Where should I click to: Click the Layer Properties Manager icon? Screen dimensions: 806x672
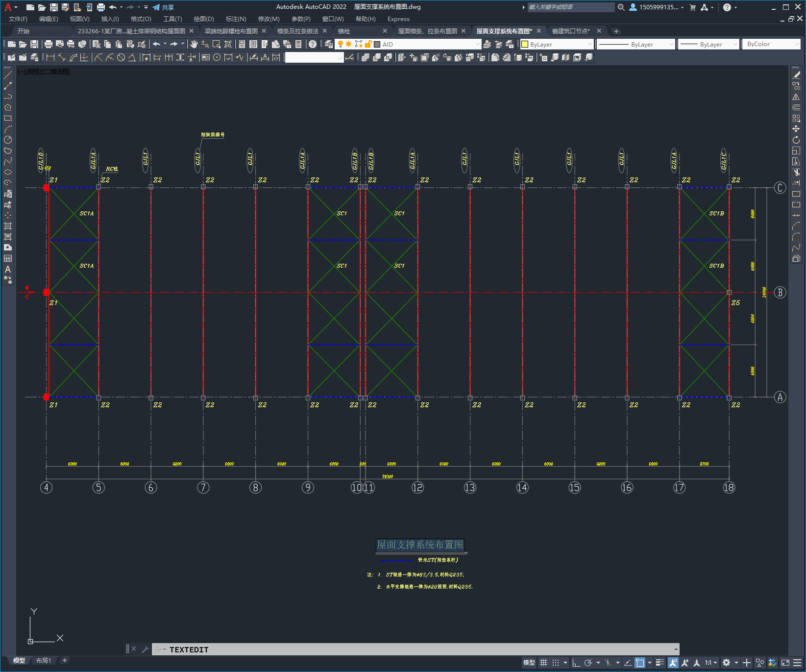[x=329, y=44]
